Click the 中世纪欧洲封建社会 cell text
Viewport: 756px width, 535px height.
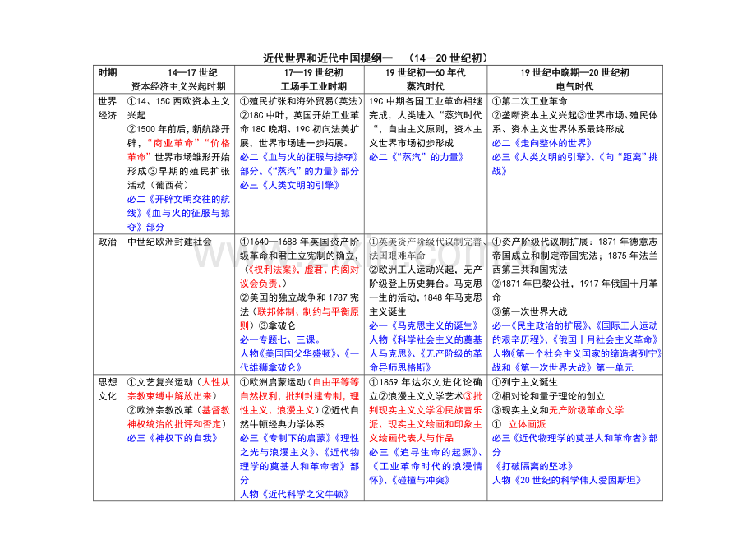[169, 242]
